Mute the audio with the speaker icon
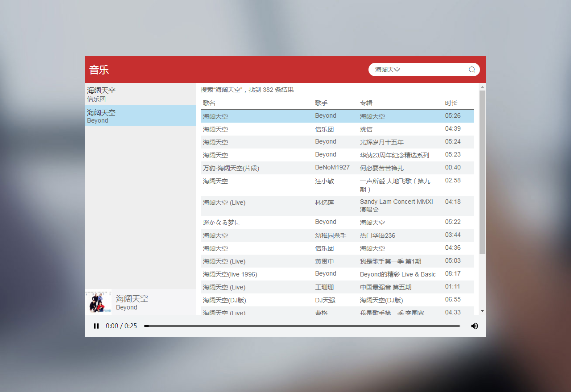 [x=474, y=326]
